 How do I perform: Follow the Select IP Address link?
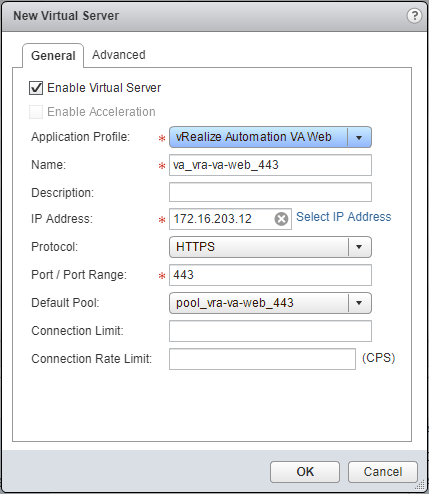344,217
